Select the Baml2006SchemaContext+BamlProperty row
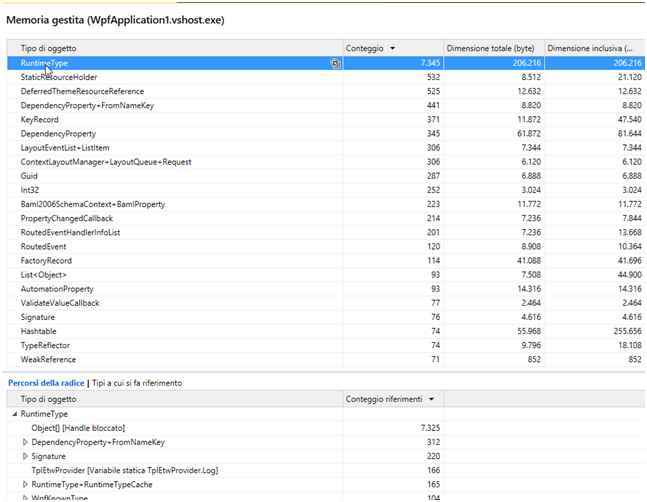Image resolution: width=647 pixels, height=502 pixels. click(x=326, y=204)
